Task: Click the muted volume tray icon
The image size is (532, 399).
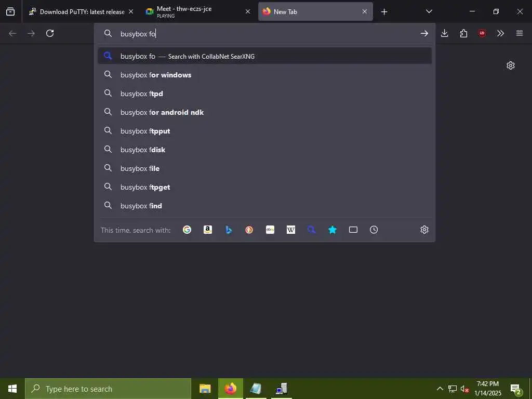Action: (x=465, y=389)
